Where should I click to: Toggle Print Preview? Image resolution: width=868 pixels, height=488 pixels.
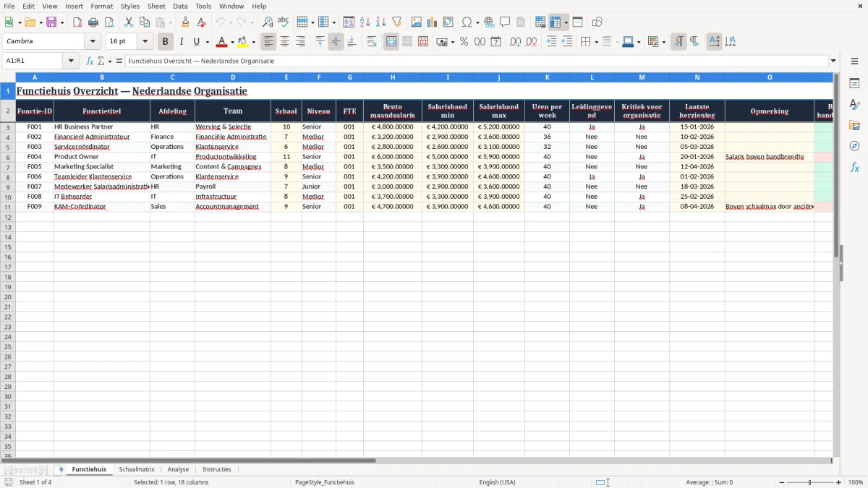point(109,22)
